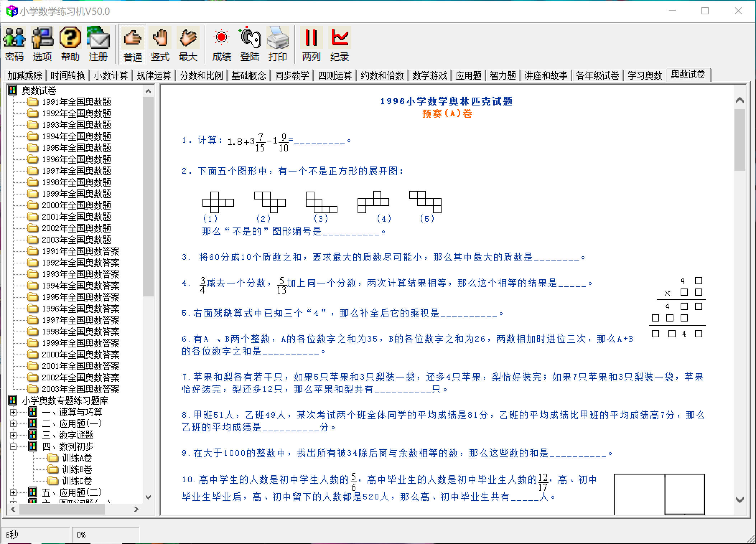Open the 1991年全国奥数题 folder
Viewport: 756px width, 544px height.
[70, 102]
